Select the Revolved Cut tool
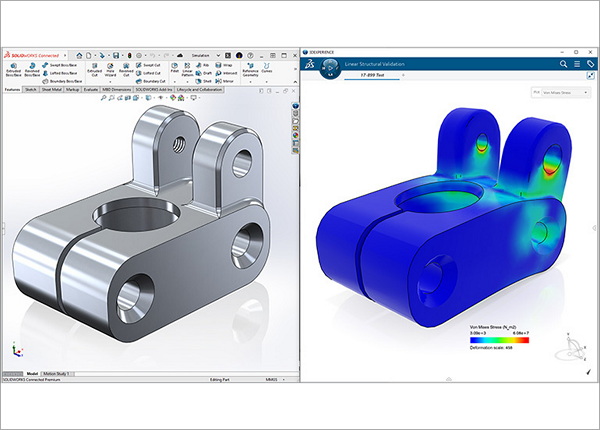The height and width of the screenshot is (430, 600). 126,70
